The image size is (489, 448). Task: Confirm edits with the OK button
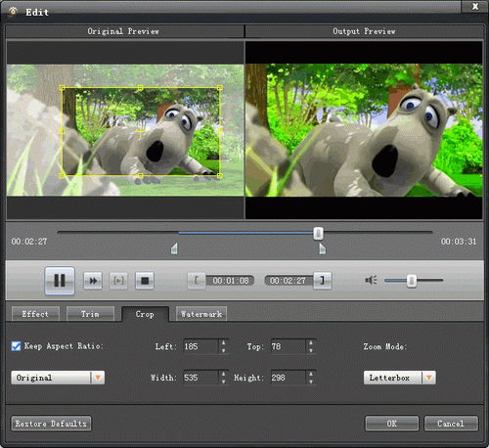click(x=392, y=424)
